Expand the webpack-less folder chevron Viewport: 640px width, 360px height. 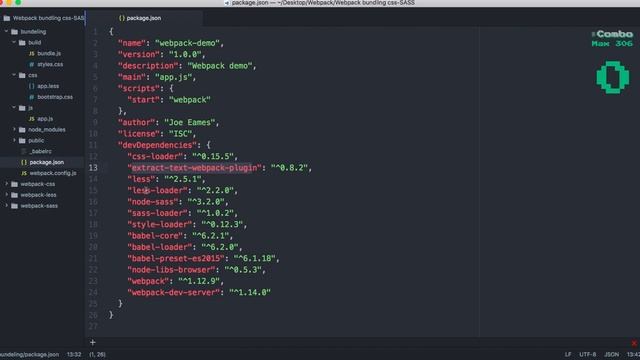pyautogui.click(x=7, y=195)
